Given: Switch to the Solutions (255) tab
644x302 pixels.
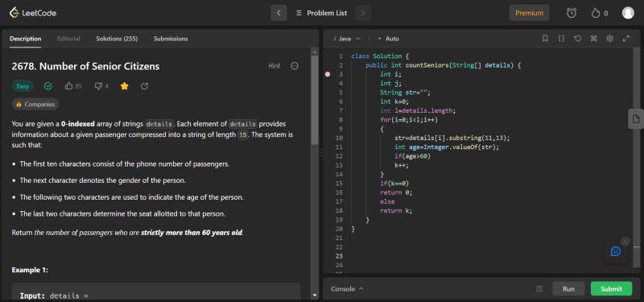Looking at the screenshot, I should click(x=117, y=39).
